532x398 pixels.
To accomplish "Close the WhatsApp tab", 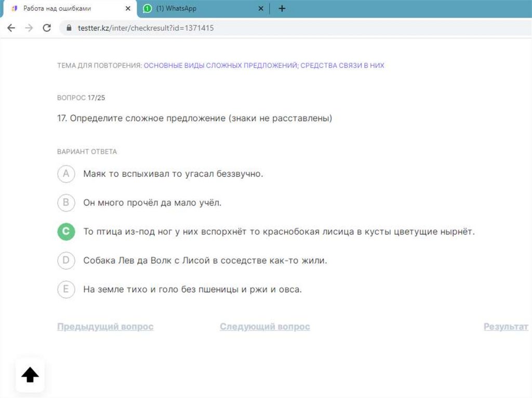I will [x=261, y=8].
